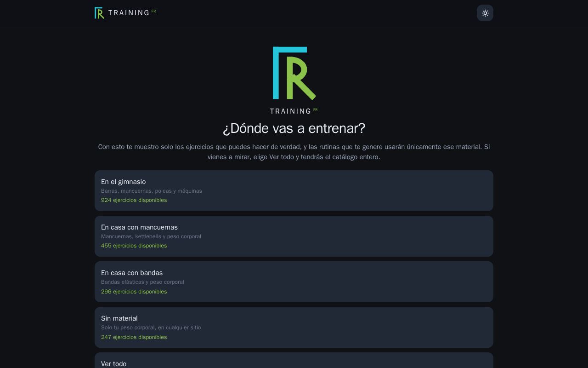This screenshot has width=588, height=368.
Task: Choose the 'En el gimnasio' option
Action: (x=294, y=190)
